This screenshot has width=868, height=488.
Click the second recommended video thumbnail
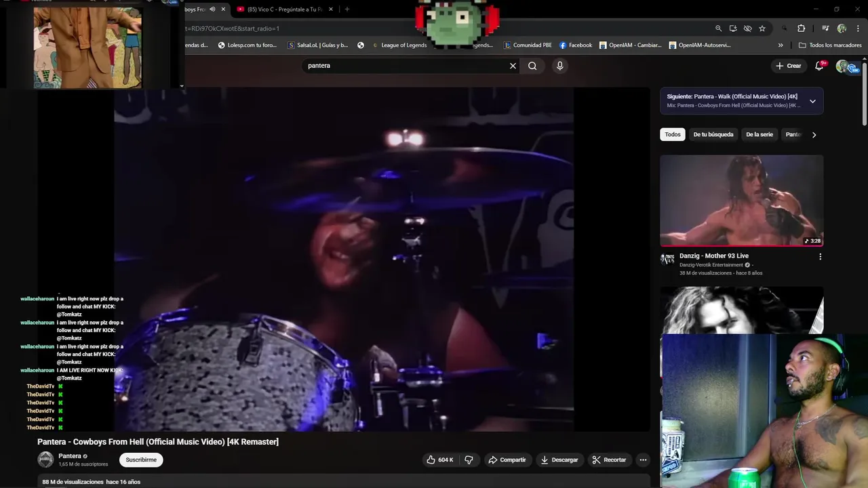click(x=742, y=310)
